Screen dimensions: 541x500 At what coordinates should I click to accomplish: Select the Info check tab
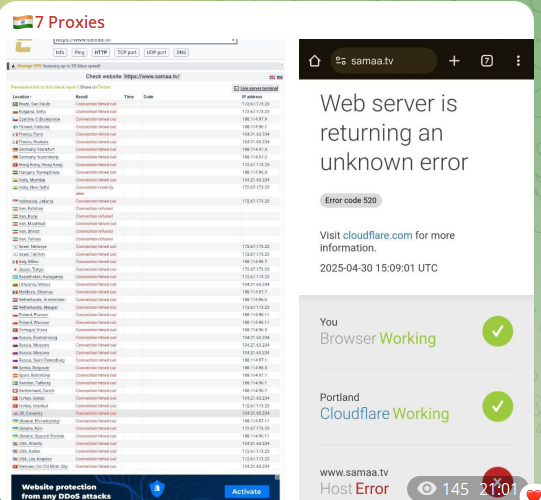[60, 52]
